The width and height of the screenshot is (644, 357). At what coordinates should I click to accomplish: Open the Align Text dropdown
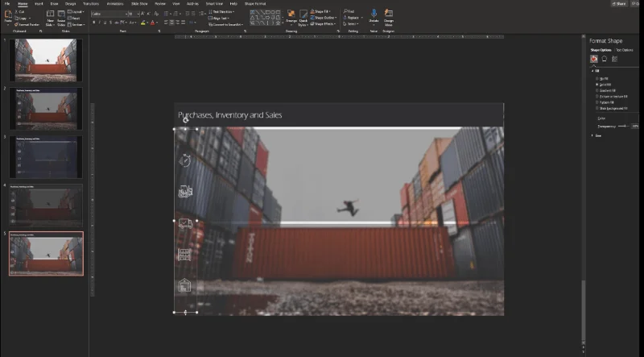click(219, 18)
